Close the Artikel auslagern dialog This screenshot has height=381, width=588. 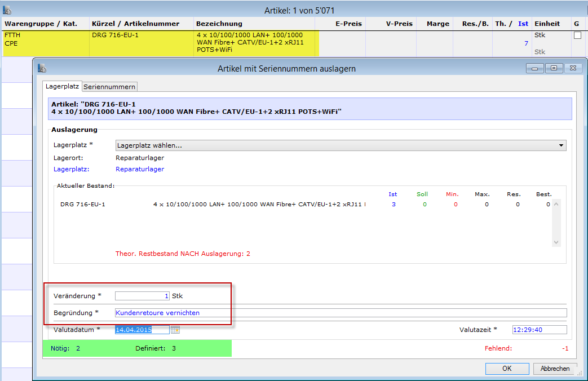click(x=572, y=68)
